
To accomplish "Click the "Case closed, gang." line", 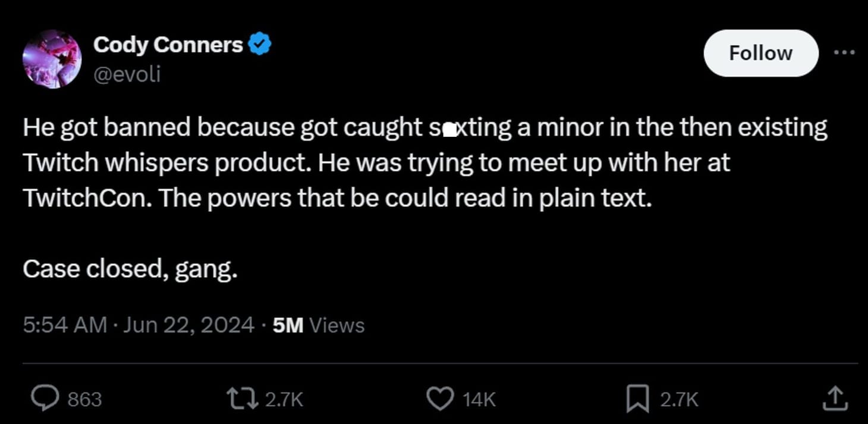I will click(x=130, y=269).
